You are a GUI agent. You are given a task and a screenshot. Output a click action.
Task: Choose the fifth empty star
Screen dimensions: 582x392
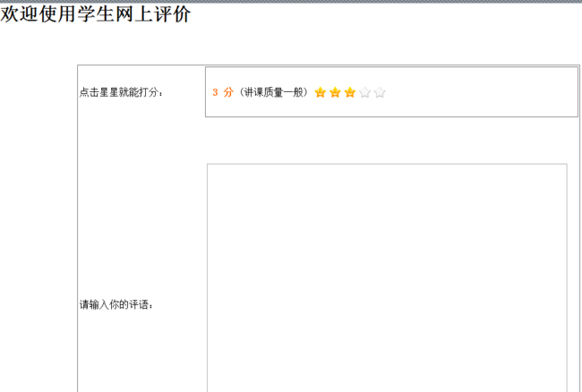[380, 92]
